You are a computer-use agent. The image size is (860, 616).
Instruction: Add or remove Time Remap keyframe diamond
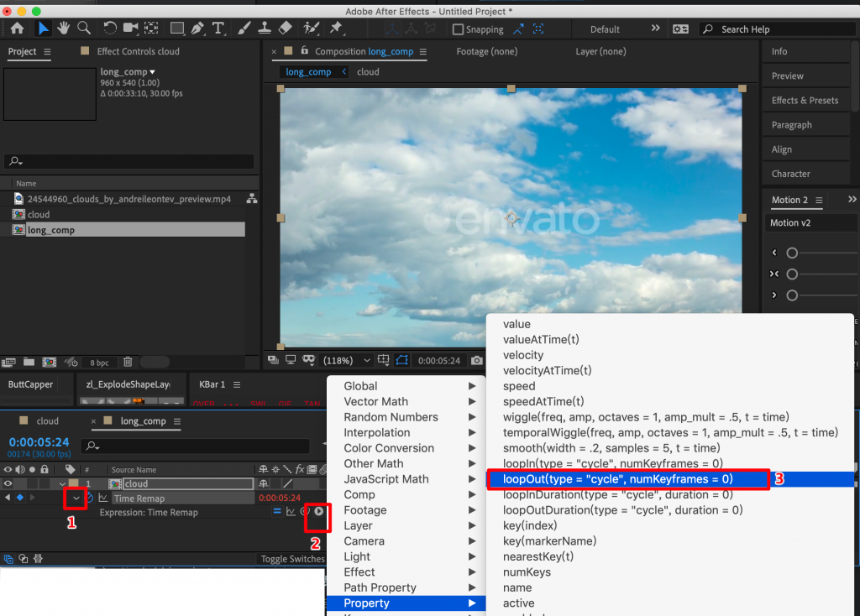click(x=20, y=498)
